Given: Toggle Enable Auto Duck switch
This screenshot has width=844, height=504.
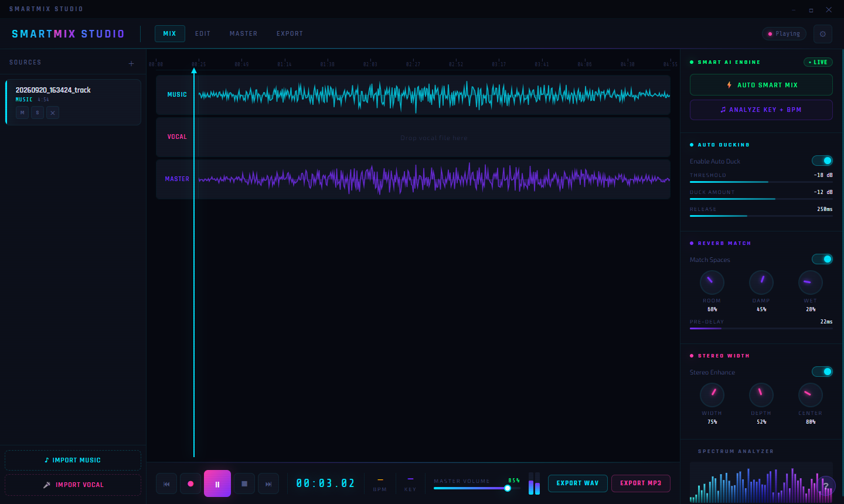Looking at the screenshot, I should coord(822,161).
